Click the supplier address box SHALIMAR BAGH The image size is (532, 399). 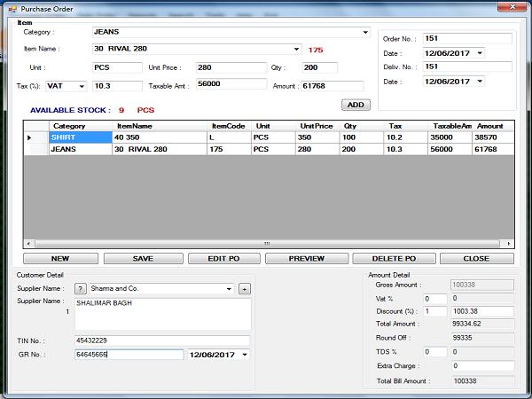click(x=163, y=314)
